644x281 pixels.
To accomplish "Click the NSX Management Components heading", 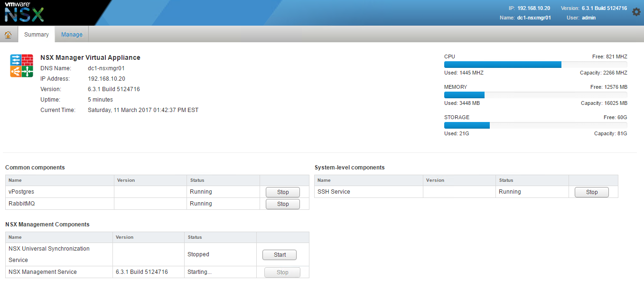I will [x=47, y=225].
